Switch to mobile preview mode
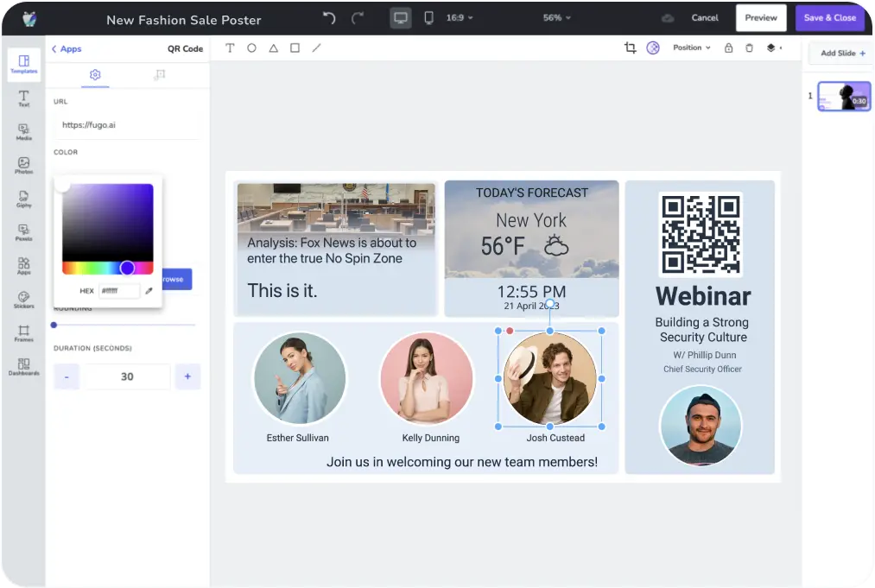The width and height of the screenshot is (875, 588). [428, 18]
